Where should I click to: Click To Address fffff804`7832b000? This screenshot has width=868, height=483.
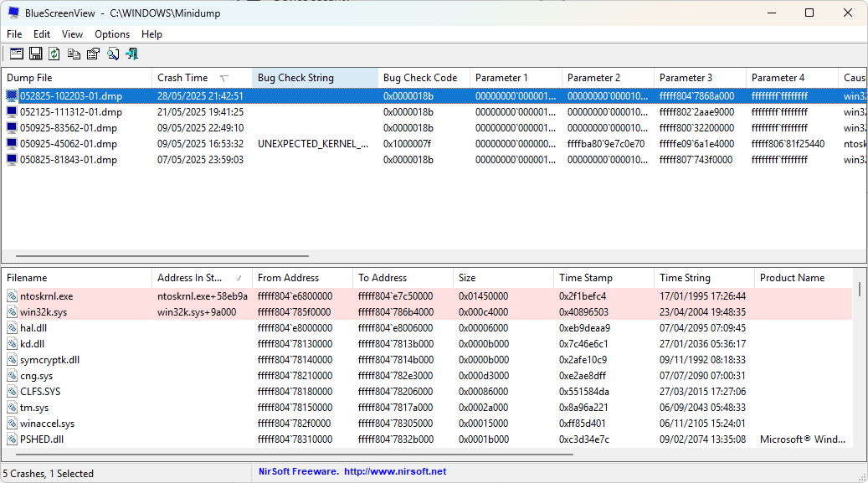click(396, 439)
